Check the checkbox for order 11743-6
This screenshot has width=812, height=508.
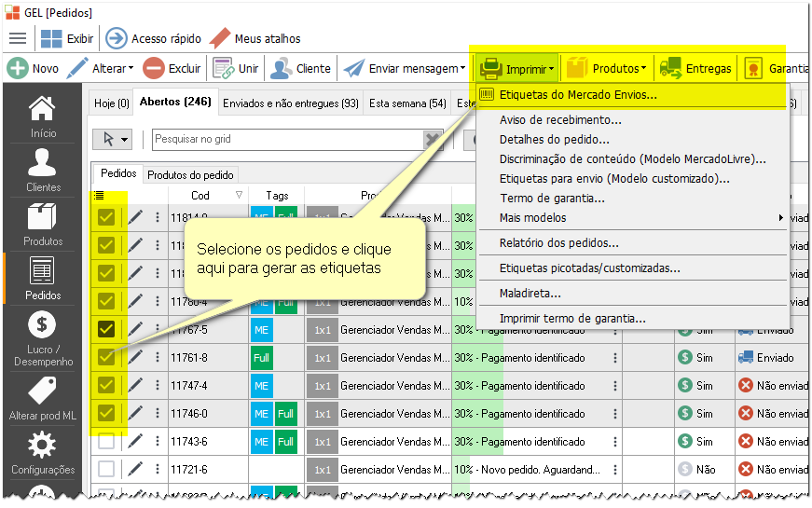pyautogui.click(x=106, y=441)
